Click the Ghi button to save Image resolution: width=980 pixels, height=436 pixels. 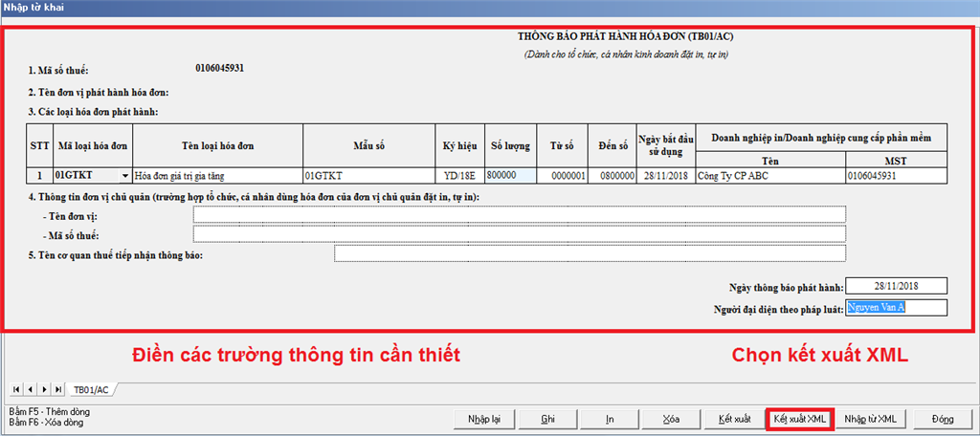pos(548,419)
